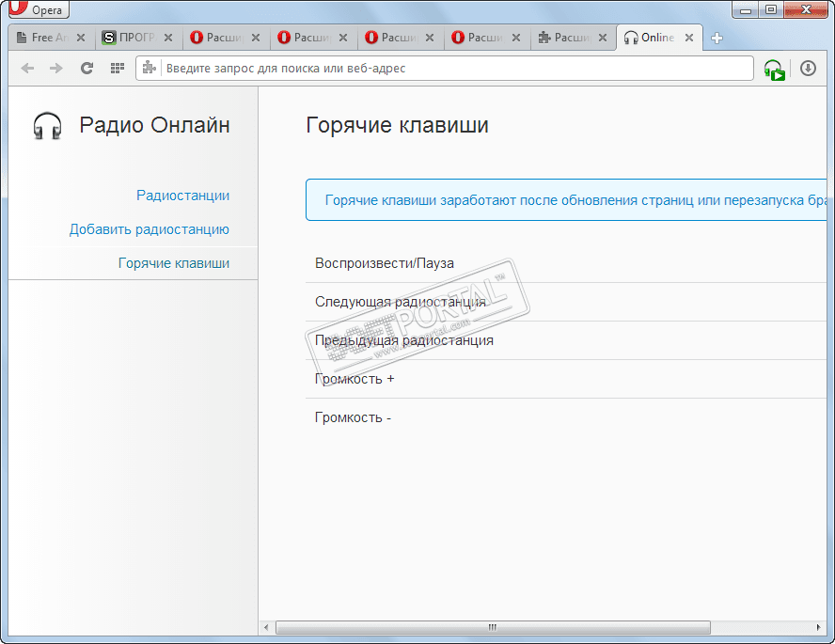Select the Горячие клавиши sidebar link
835x644 pixels.
click(x=174, y=263)
